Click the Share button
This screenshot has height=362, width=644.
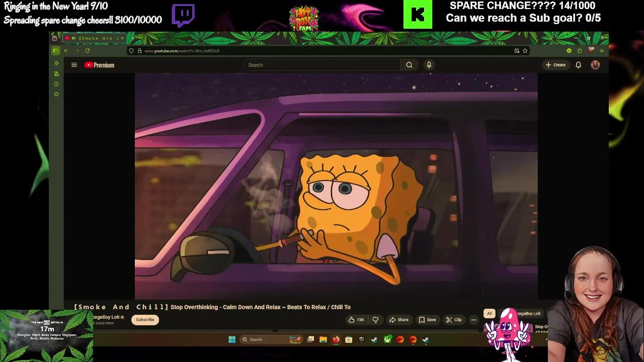click(x=398, y=320)
